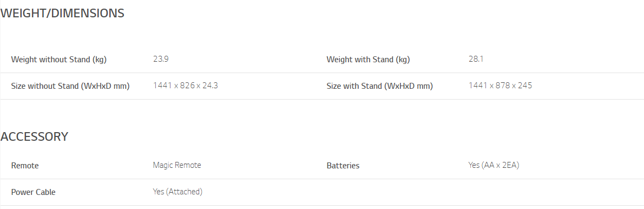The image size is (644, 209).
Task: Click the 1441 x 878 x 245 value
Action: [x=500, y=86]
